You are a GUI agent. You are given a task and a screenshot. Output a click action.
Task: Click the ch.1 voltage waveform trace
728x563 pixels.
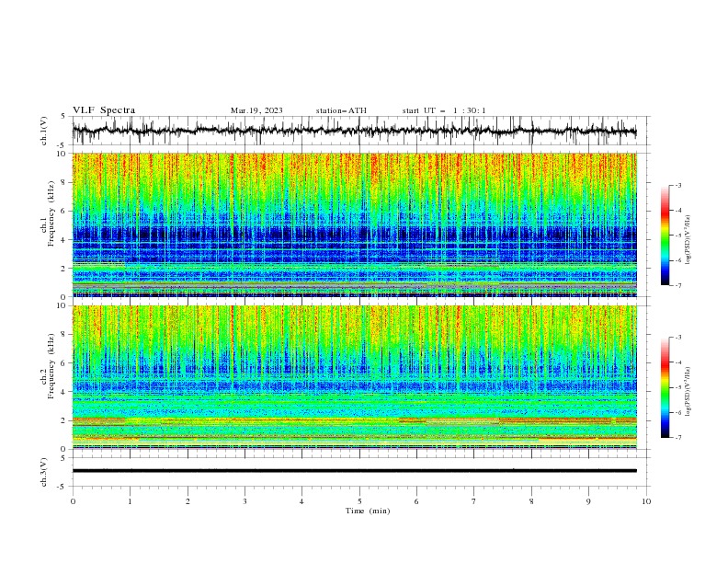pyautogui.click(x=354, y=131)
